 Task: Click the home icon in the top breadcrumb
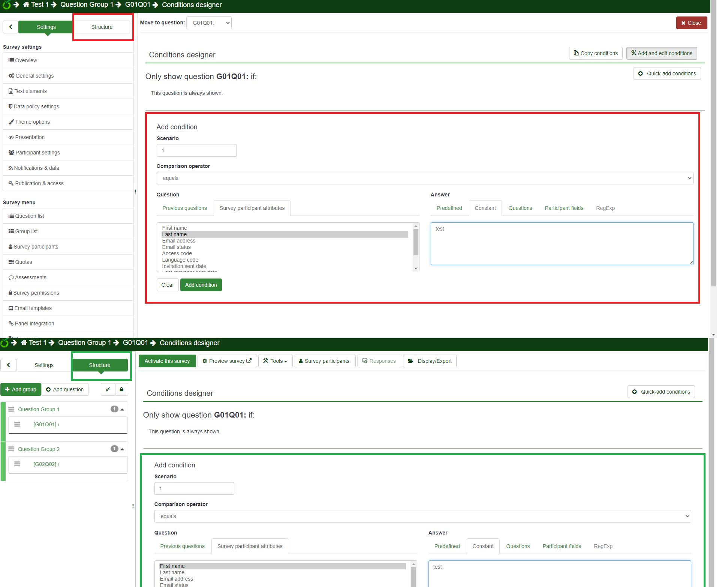(26, 4)
